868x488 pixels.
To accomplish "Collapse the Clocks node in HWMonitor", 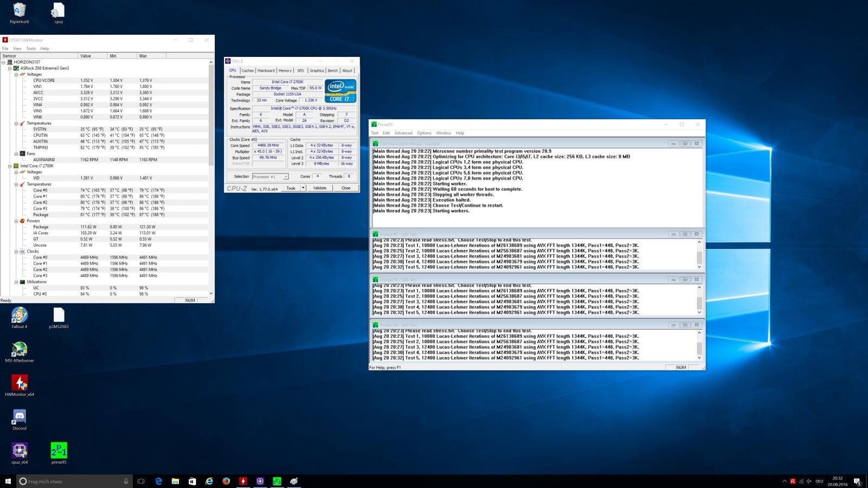I will tap(16, 251).
